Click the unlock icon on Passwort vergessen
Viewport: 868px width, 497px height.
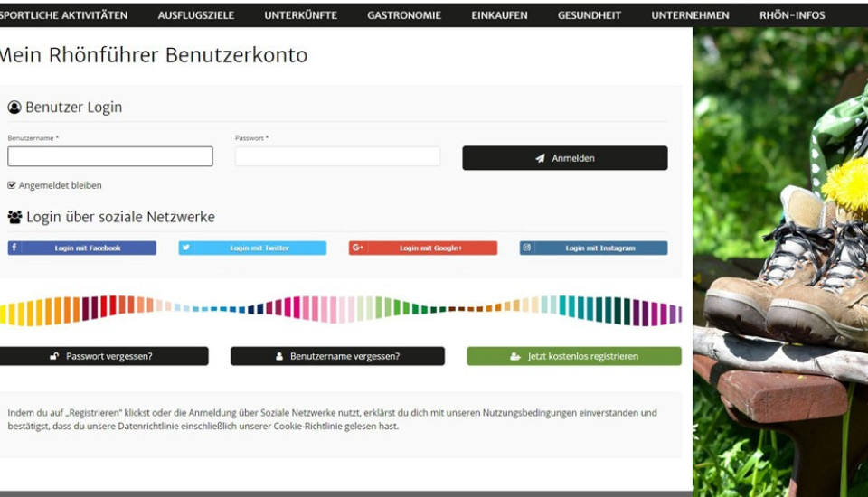[x=54, y=356]
